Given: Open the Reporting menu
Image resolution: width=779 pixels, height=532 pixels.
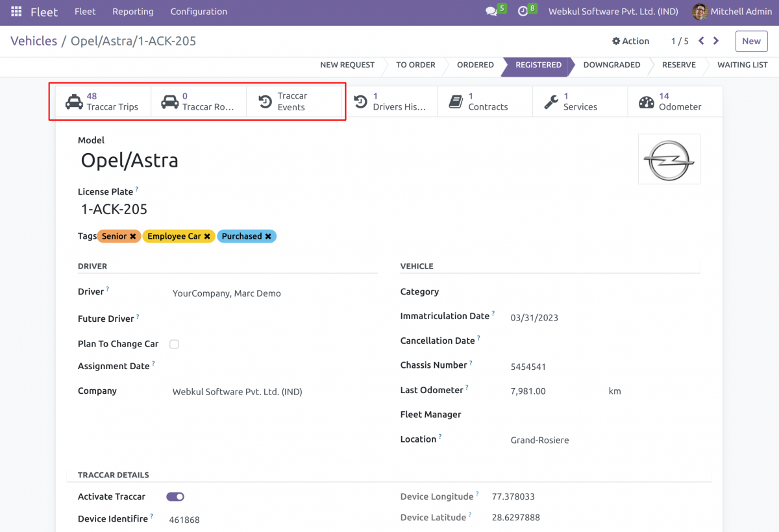Looking at the screenshot, I should click(x=132, y=12).
